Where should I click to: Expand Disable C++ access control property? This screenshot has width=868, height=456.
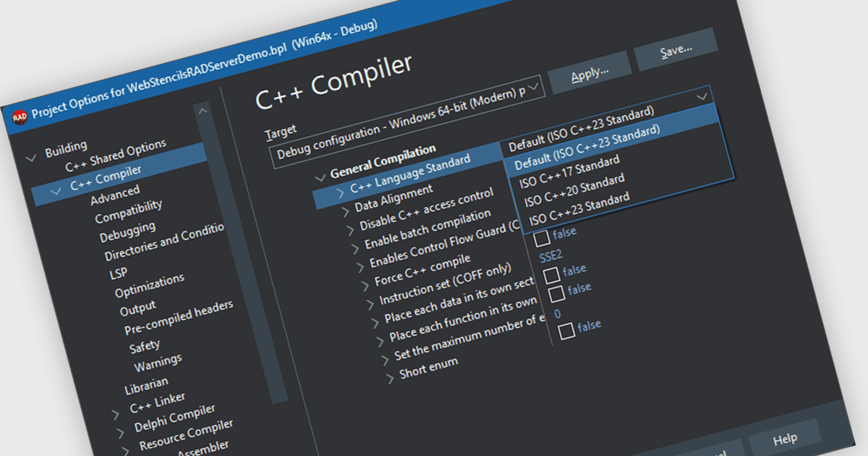[x=350, y=230]
